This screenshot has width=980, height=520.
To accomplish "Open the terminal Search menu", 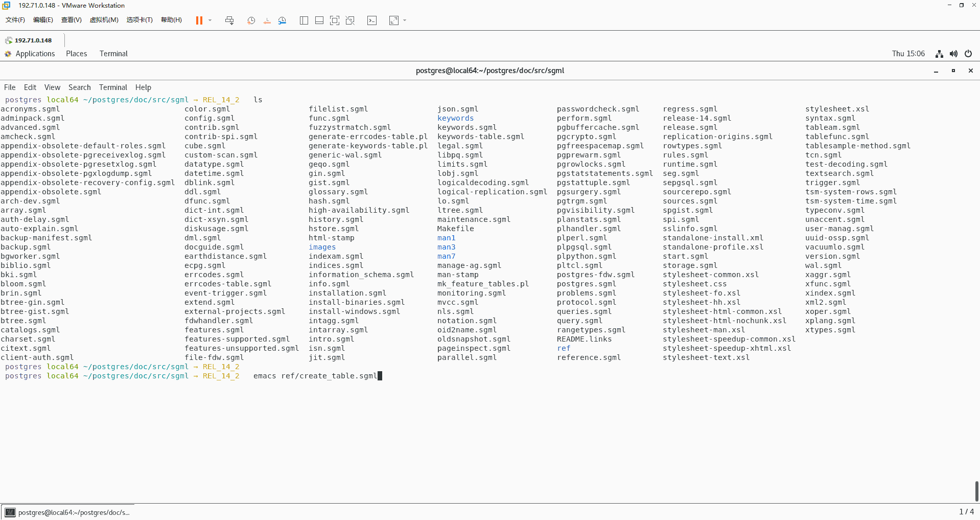I will (79, 87).
